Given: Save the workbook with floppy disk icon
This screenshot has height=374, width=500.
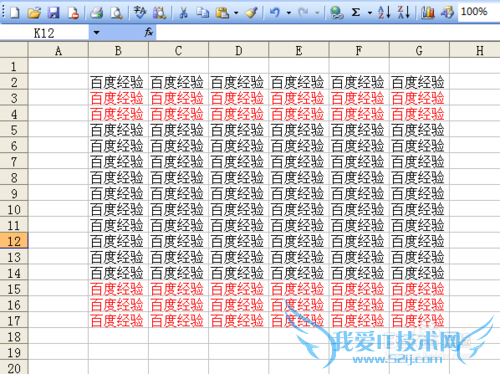Looking at the screenshot, I should (54, 13).
